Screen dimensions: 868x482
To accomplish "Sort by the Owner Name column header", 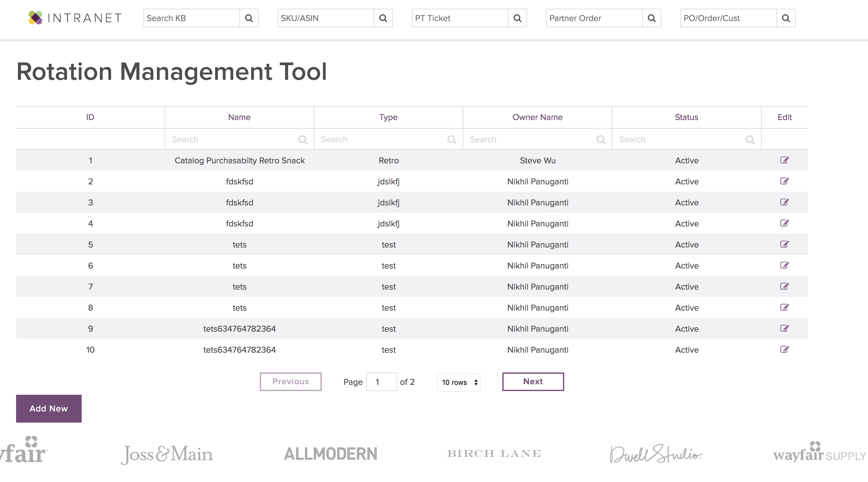I will coord(537,117).
